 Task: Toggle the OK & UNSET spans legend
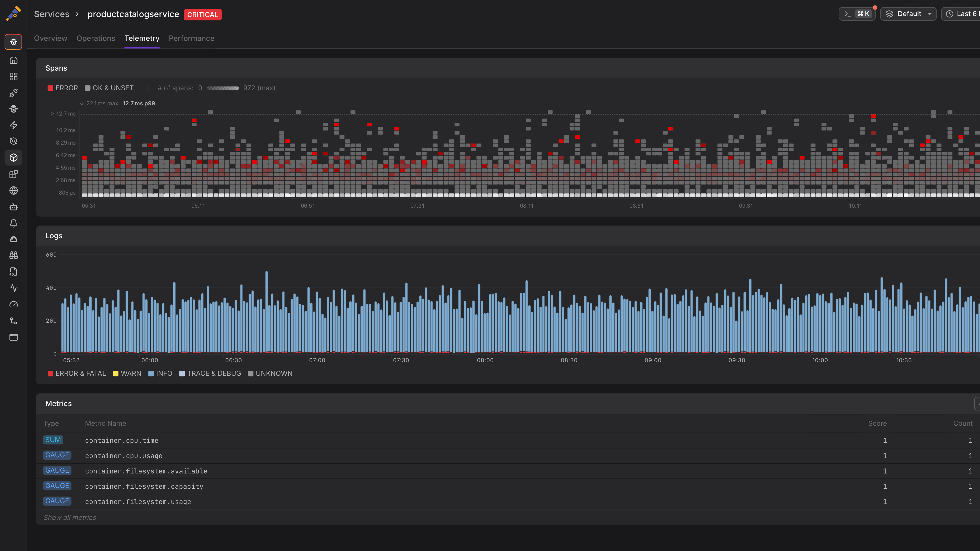pos(109,88)
